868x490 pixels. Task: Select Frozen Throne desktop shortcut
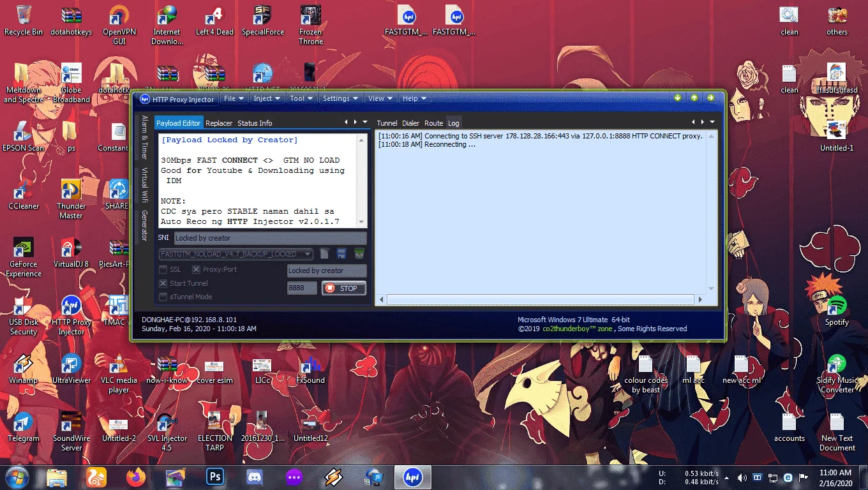(311, 26)
